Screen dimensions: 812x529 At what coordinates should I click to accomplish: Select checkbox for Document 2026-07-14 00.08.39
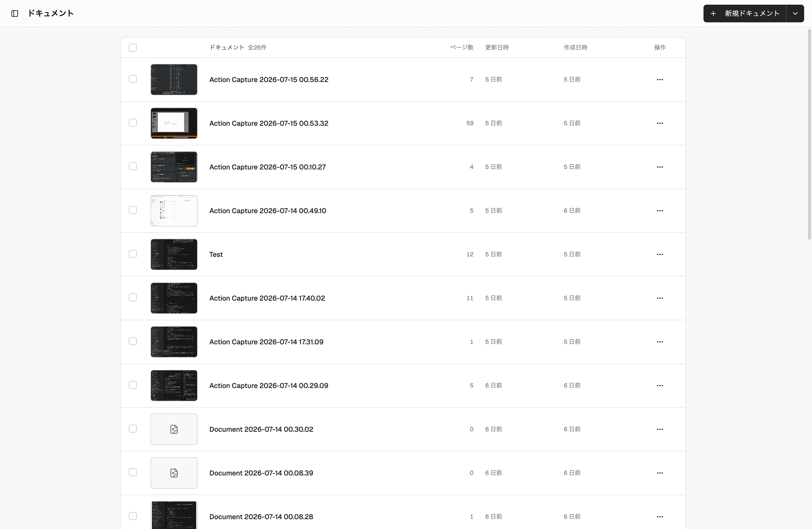coord(133,472)
